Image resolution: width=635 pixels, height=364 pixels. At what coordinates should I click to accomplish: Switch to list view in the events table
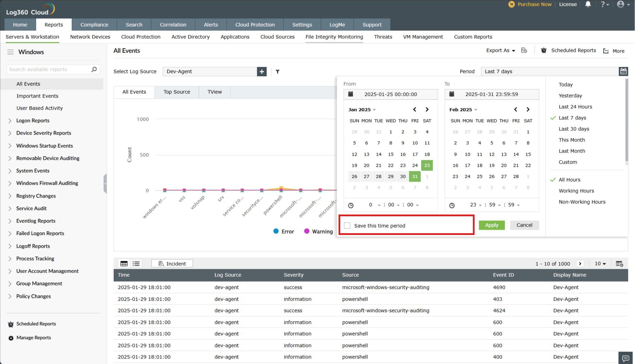point(136,263)
